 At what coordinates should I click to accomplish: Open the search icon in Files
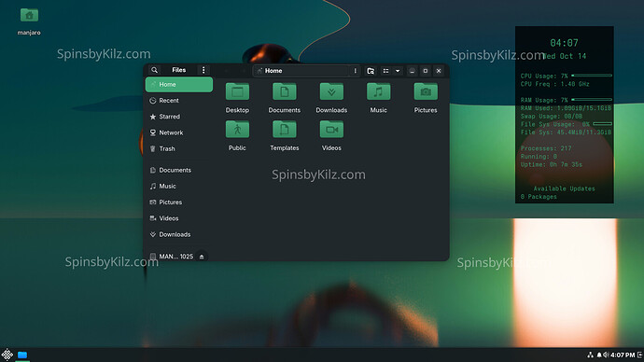pyautogui.click(x=154, y=70)
